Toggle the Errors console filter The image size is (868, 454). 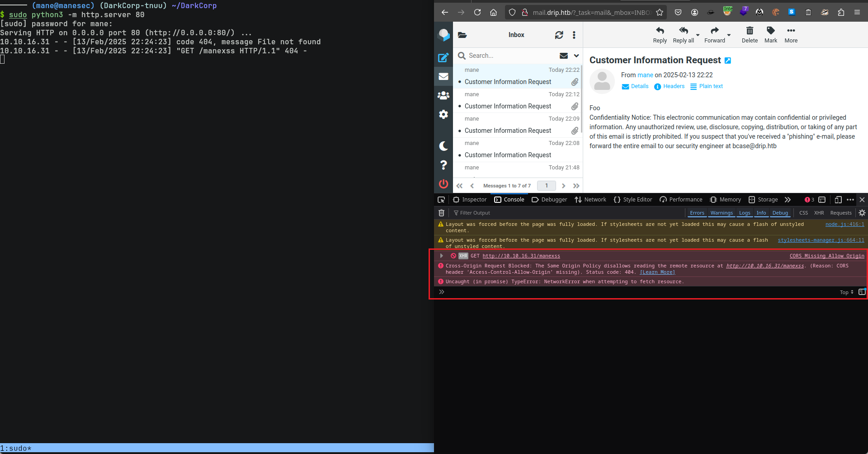[x=697, y=213]
